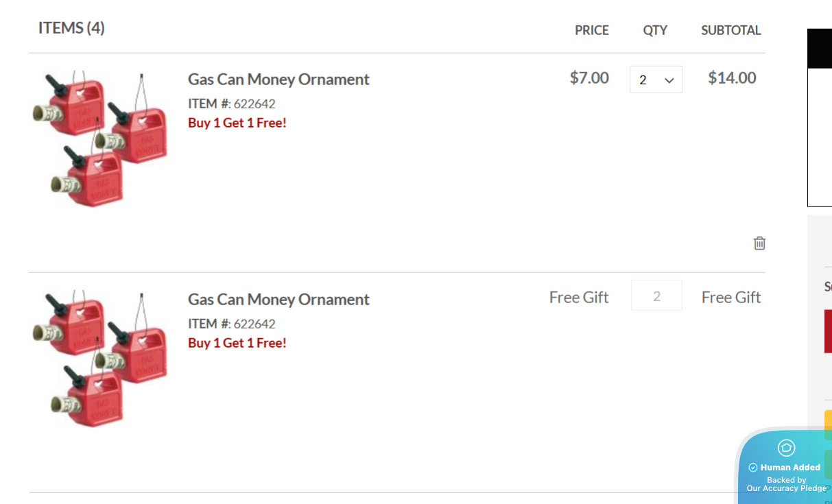This screenshot has width=832, height=504.
Task: Delete the first Gas Can Money Ornament item
Action: pos(759,243)
